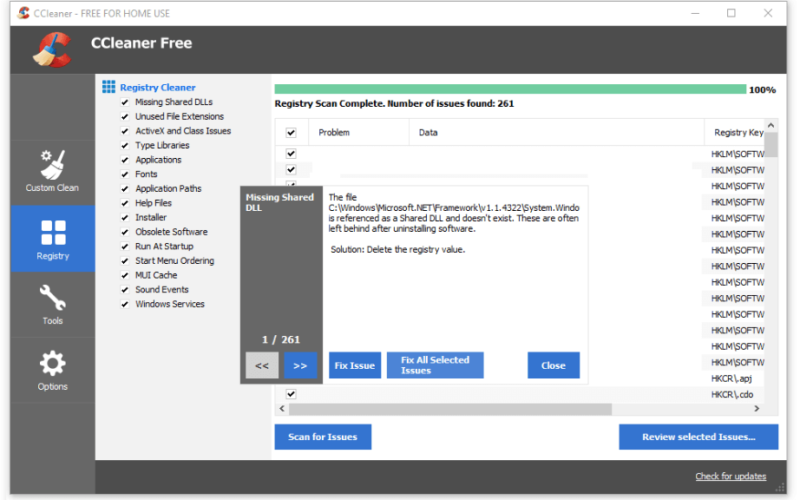Click the horizontal scrollbar left arrow

click(x=282, y=409)
